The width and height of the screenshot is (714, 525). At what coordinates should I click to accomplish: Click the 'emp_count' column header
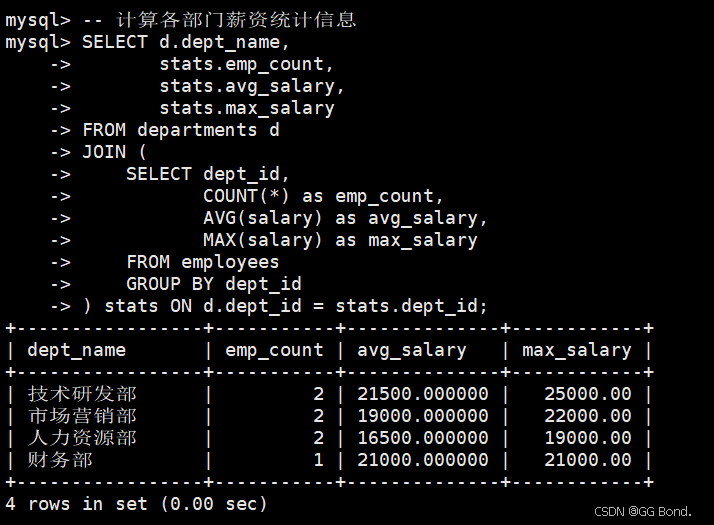274,350
